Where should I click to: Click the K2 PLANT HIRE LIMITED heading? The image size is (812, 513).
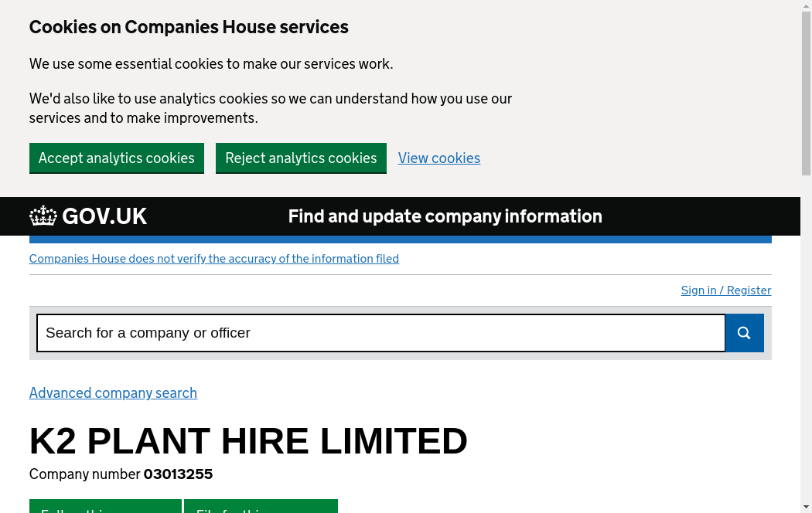[248, 441]
